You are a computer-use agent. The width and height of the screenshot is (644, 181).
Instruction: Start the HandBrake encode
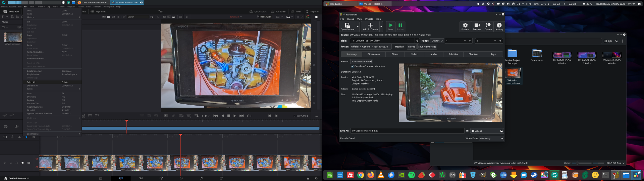pos(391,26)
